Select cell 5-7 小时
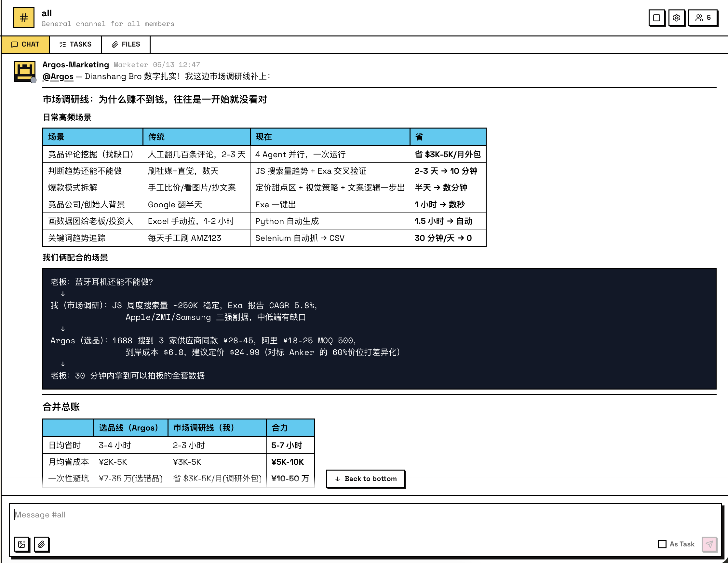Viewport: 728px width, 563px height. pos(290,445)
